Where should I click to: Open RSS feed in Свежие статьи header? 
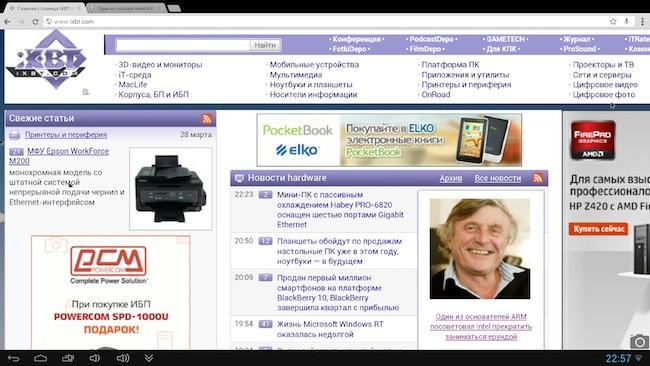pos(206,119)
